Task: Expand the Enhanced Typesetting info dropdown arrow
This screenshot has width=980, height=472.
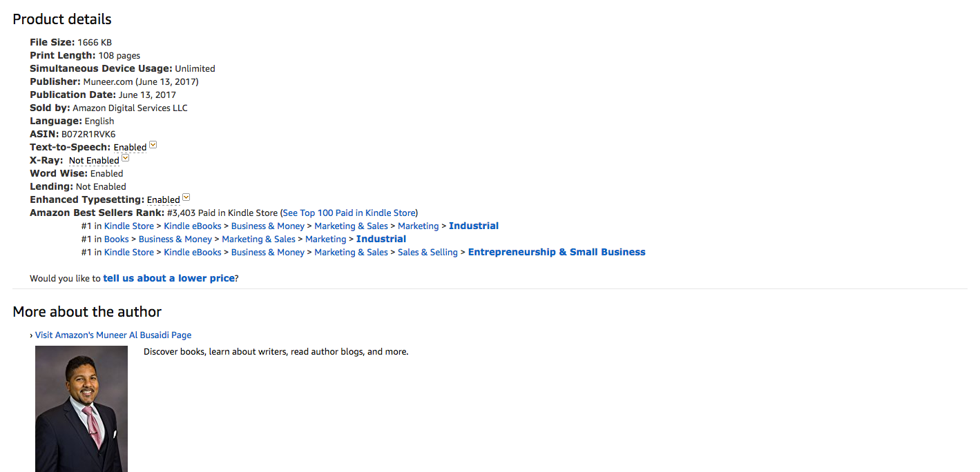Action: [x=186, y=197]
